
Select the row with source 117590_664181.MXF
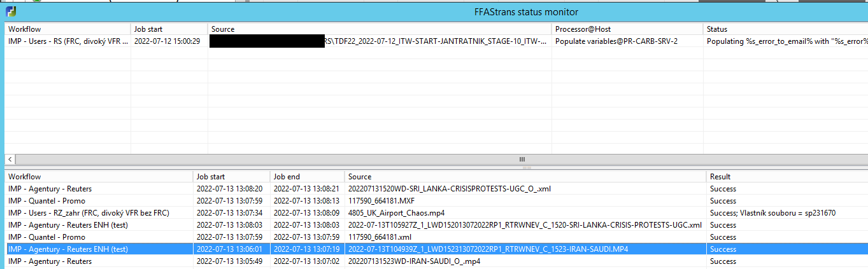click(436, 201)
